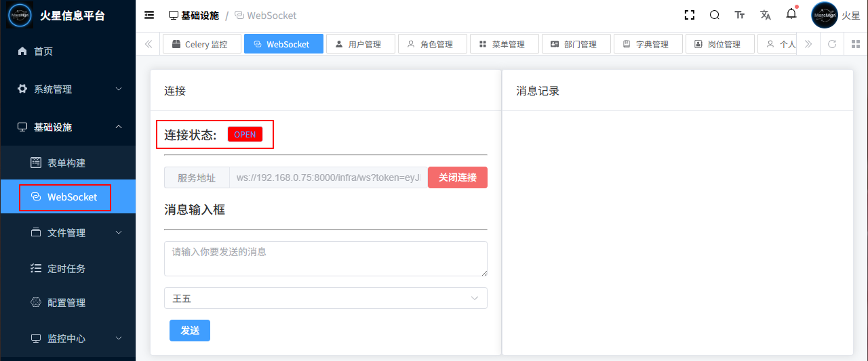Click the refresh icon in tab bar
This screenshot has height=361, width=868.
(x=832, y=44)
